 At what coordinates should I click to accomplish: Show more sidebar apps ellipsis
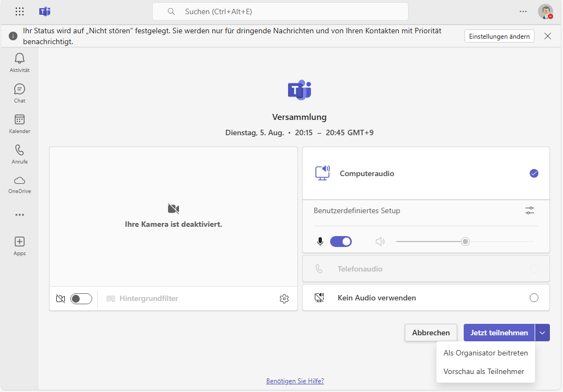coord(20,215)
